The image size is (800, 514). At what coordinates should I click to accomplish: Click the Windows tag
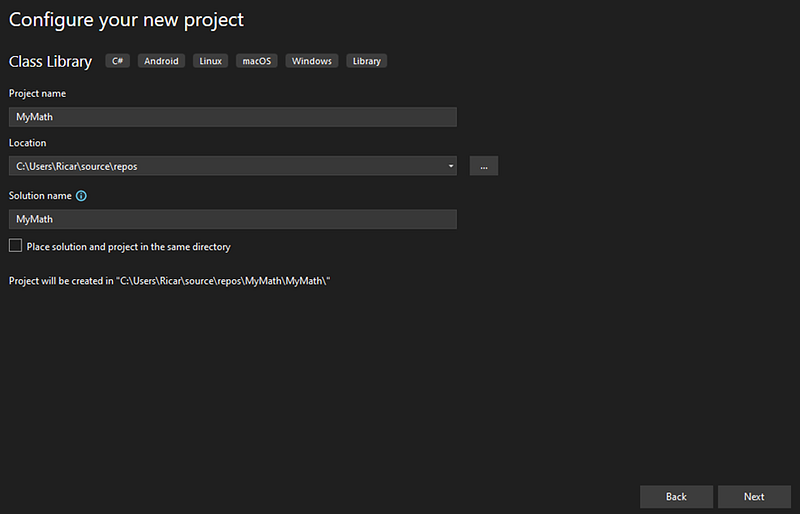coord(312,61)
